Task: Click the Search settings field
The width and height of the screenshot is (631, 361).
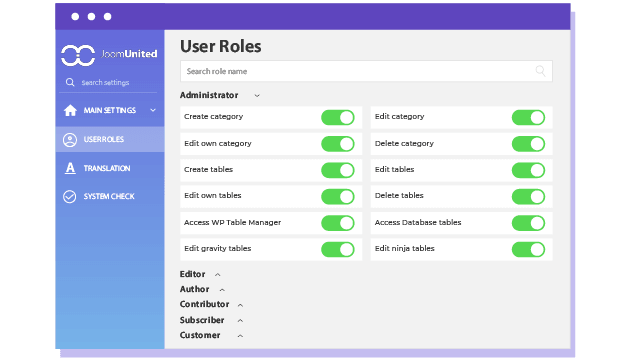Action: point(109,83)
